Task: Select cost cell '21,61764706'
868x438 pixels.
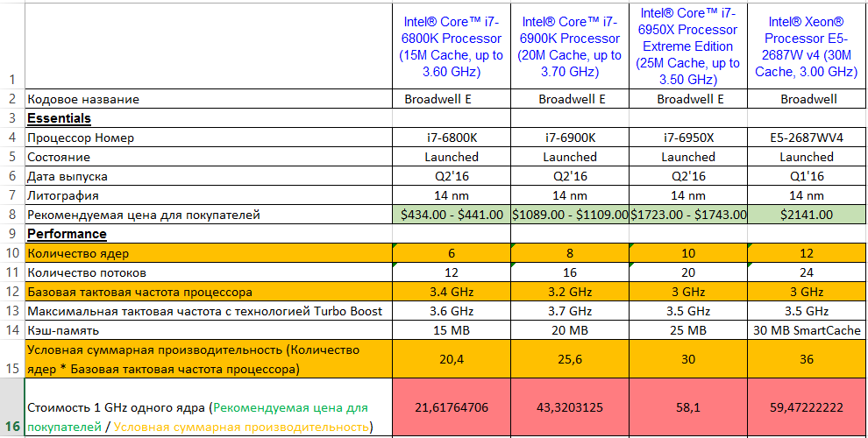Action: point(452,407)
